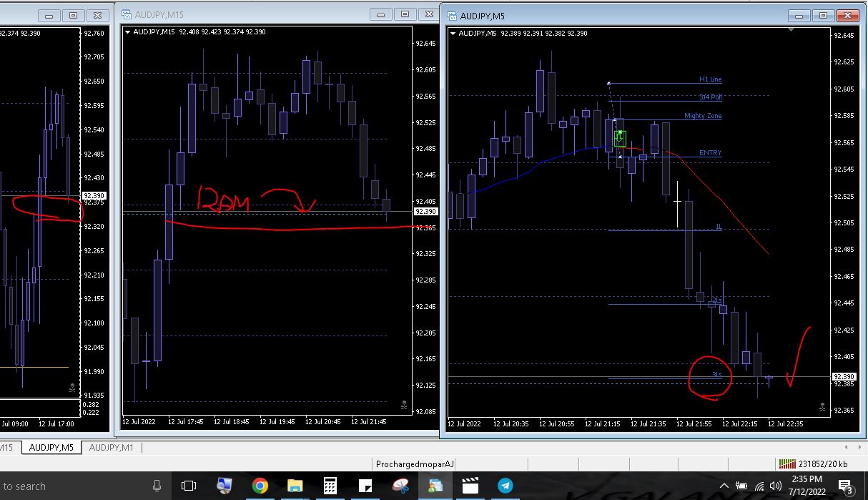Click the microphone icon in the search box

coord(157,486)
